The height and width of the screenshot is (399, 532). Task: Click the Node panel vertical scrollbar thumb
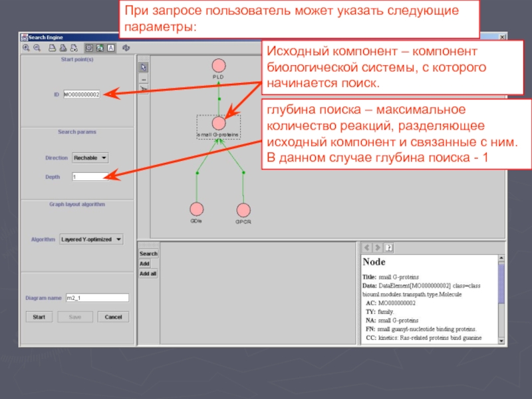501,283
